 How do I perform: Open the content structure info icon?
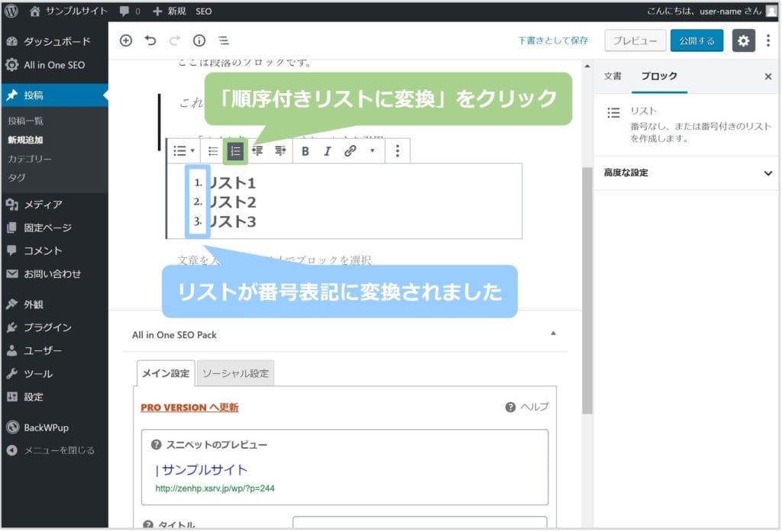point(199,41)
